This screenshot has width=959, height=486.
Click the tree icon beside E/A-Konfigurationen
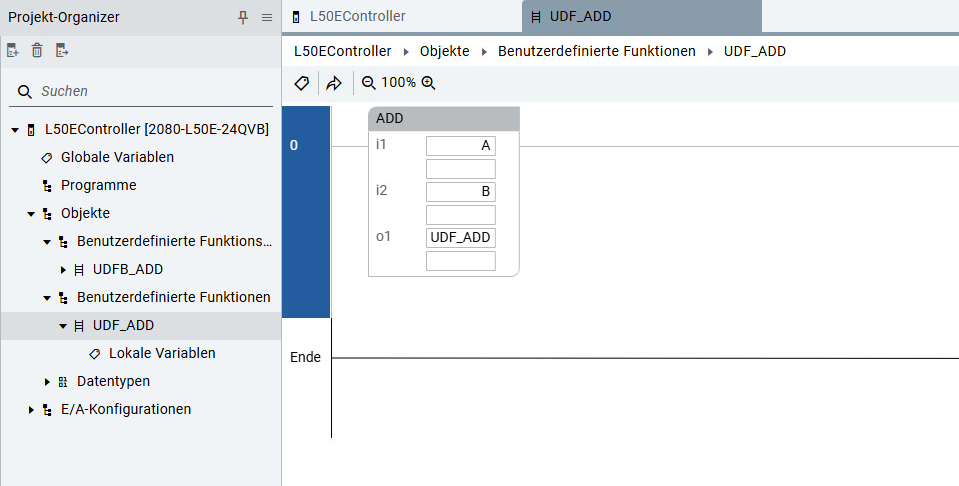47,410
